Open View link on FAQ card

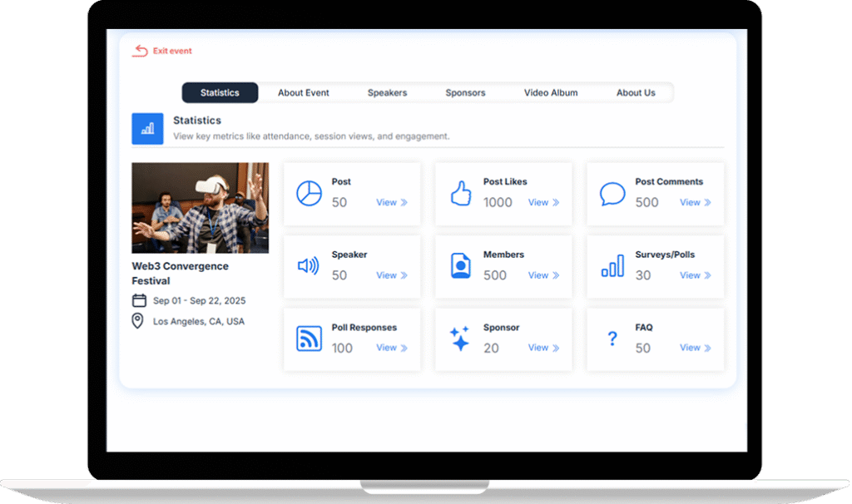click(x=695, y=348)
